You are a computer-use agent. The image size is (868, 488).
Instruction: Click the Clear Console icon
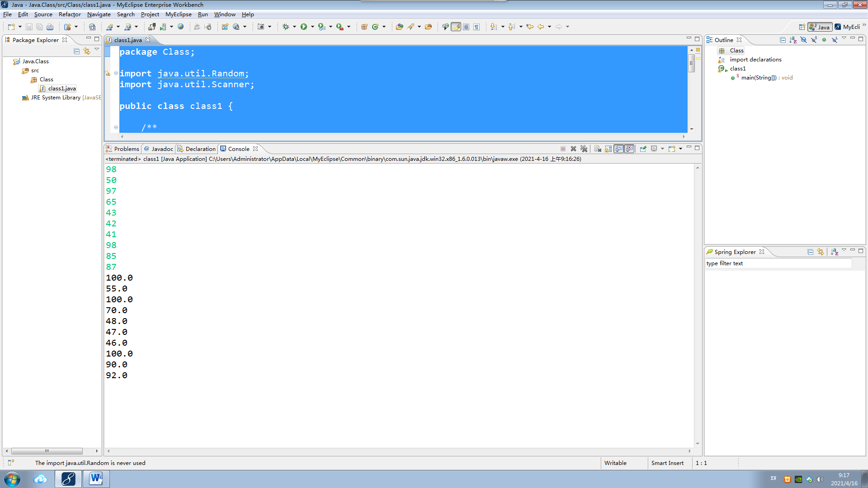(x=598, y=149)
